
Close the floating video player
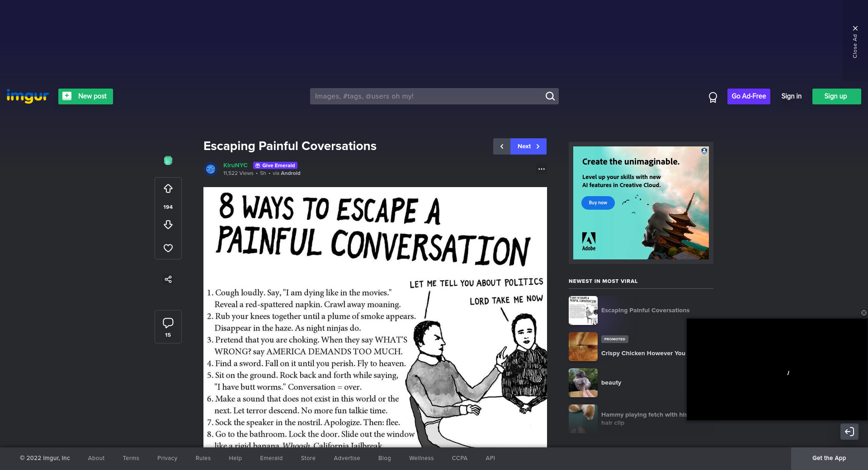tap(863, 313)
